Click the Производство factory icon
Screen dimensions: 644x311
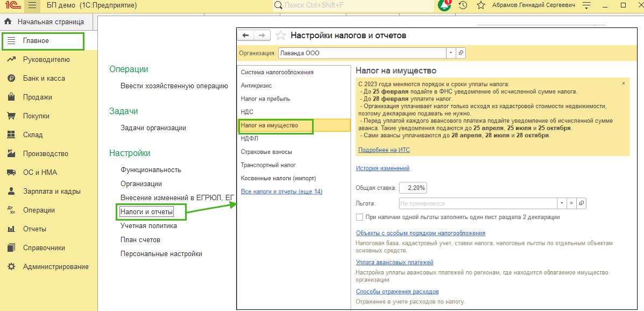coord(11,154)
